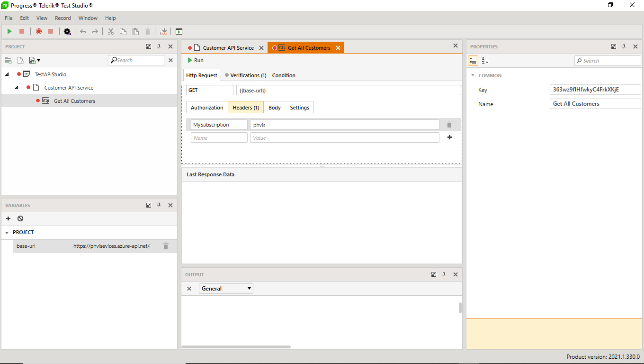
Task: Add a new header with the plus icon
Action: point(449,137)
